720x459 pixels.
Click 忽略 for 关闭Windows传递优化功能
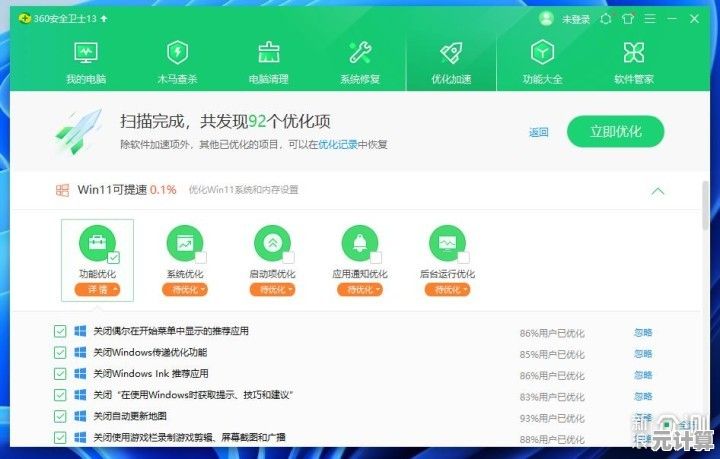[643, 353]
